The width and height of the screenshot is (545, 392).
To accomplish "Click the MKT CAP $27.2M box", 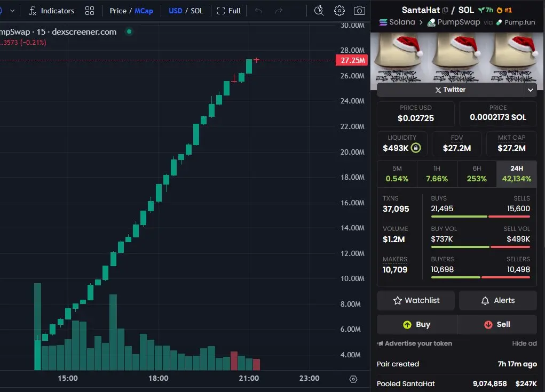I will click(511, 143).
